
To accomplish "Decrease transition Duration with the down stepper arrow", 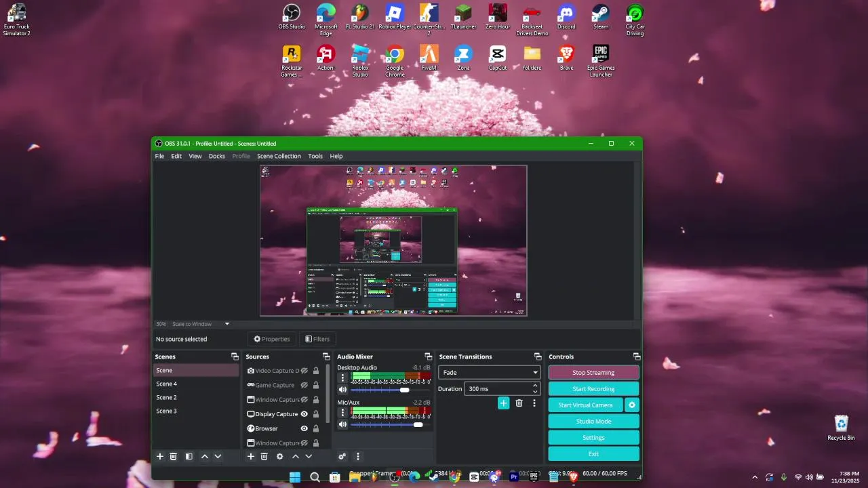I will pos(535,392).
